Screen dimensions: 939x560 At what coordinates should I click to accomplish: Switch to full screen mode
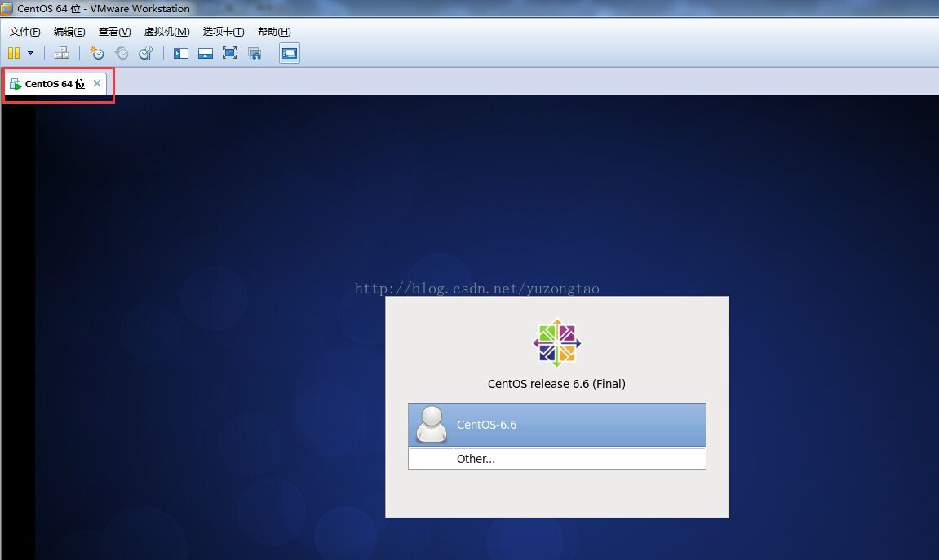(x=229, y=53)
